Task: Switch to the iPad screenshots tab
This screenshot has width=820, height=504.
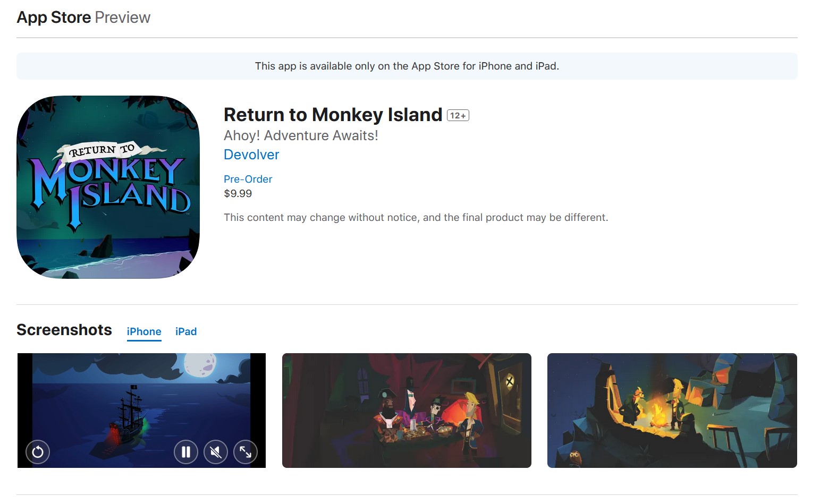Action: point(186,331)
